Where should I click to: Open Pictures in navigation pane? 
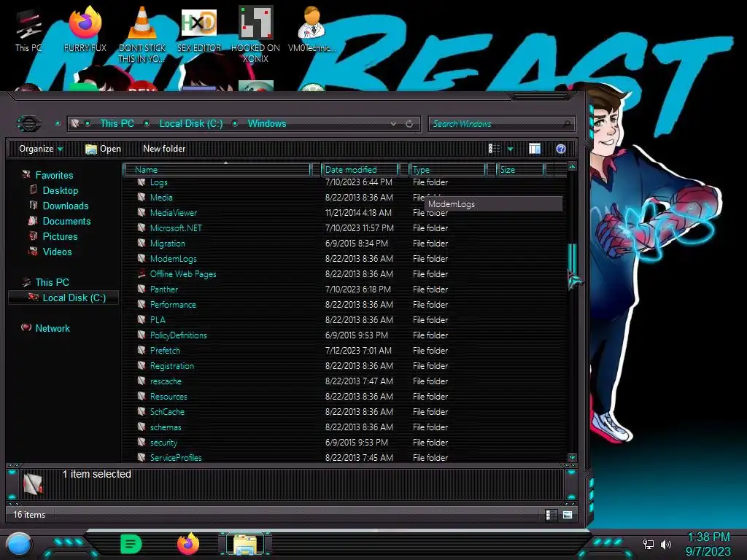coord(53,236)
